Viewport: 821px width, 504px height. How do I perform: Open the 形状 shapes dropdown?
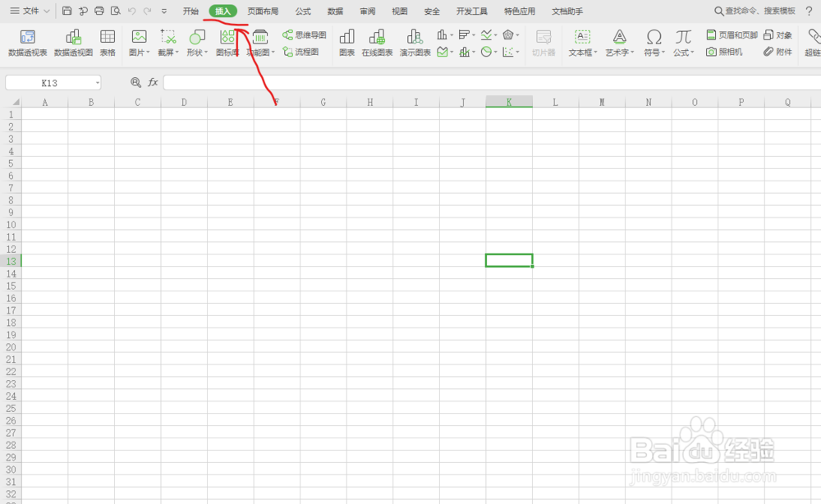coord(197,43)
